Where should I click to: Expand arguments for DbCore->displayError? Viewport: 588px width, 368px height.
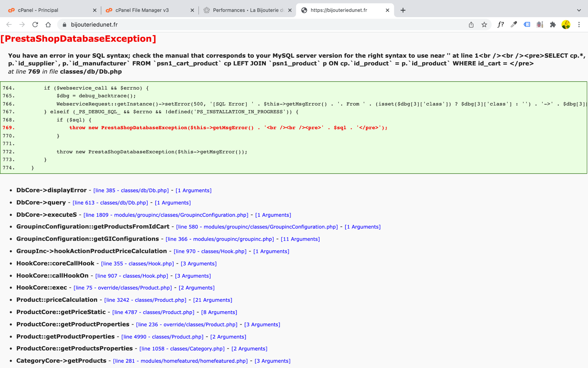pyautogui.click(x=194, y=190)
